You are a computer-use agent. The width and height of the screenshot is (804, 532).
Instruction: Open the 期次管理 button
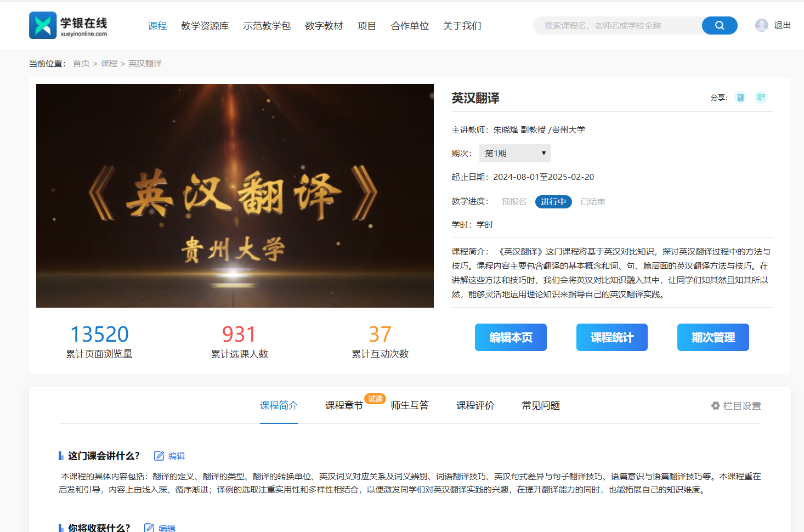(x=712, y=337)
